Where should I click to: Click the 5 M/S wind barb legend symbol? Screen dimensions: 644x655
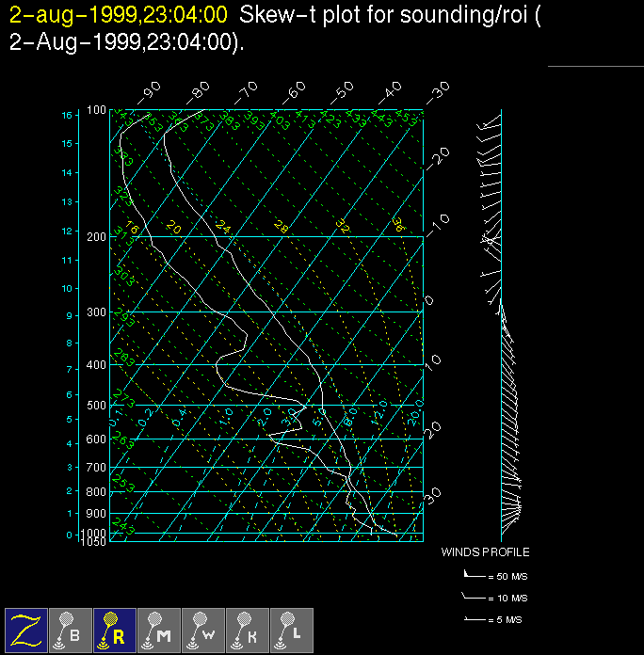[x=474, y=619]
